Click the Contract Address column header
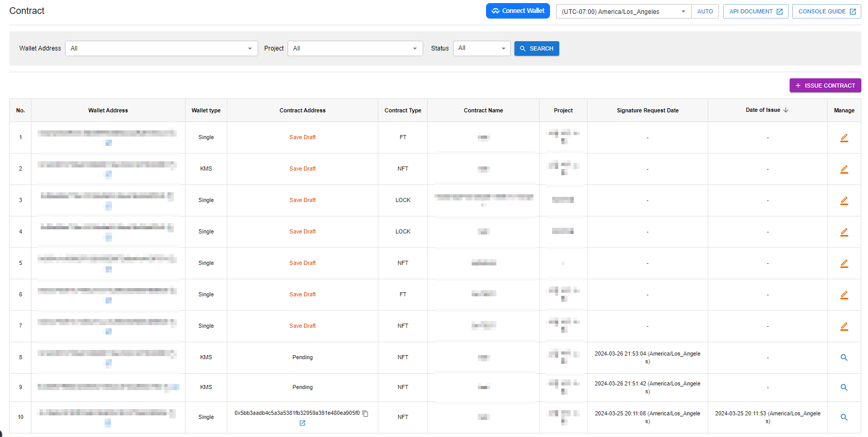Screen dimensions: 868x437 [303, 110]
